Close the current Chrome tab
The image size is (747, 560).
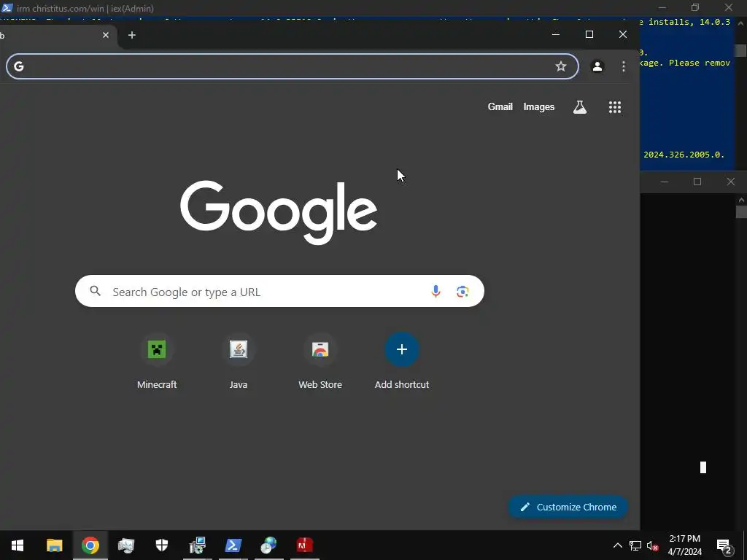pos(106,35)
